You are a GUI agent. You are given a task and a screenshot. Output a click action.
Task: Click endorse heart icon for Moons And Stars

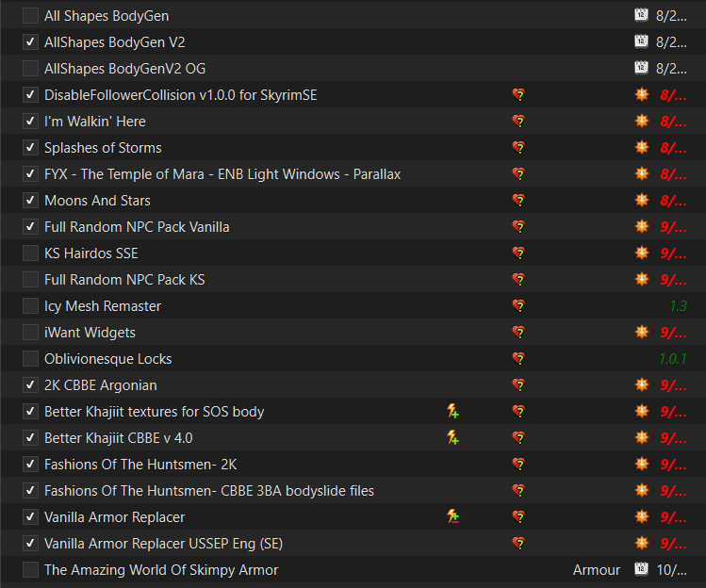pos(518,201)
